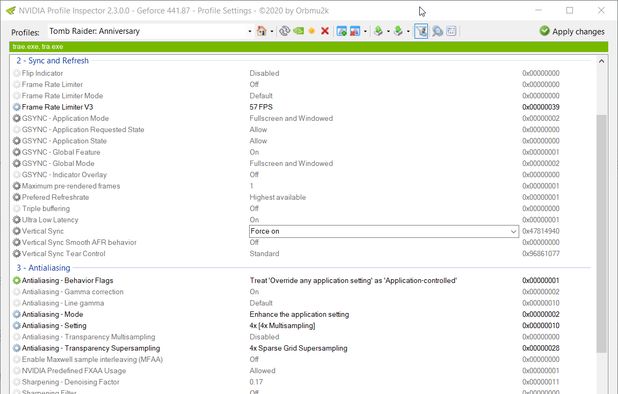Select the Vertical Sync setting name

click(43, 231)
